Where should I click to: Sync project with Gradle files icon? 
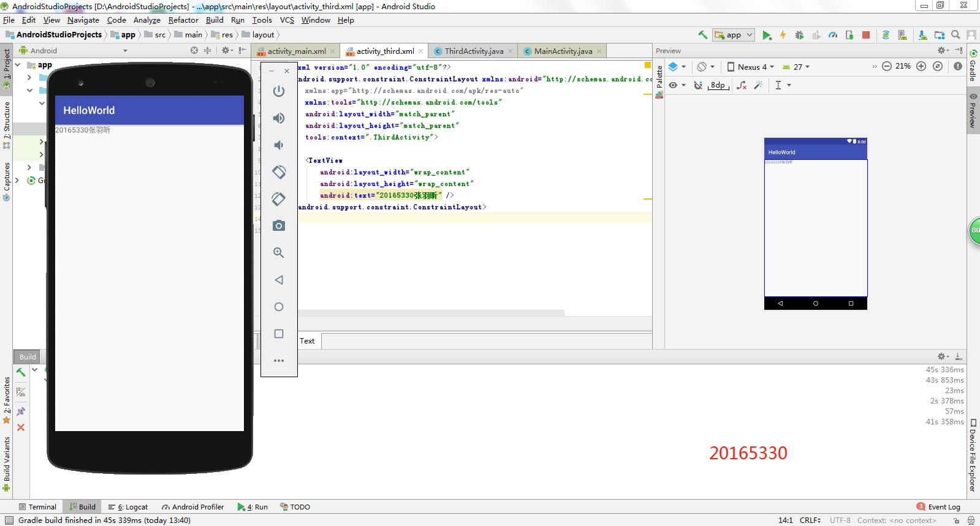coord(886,35)
